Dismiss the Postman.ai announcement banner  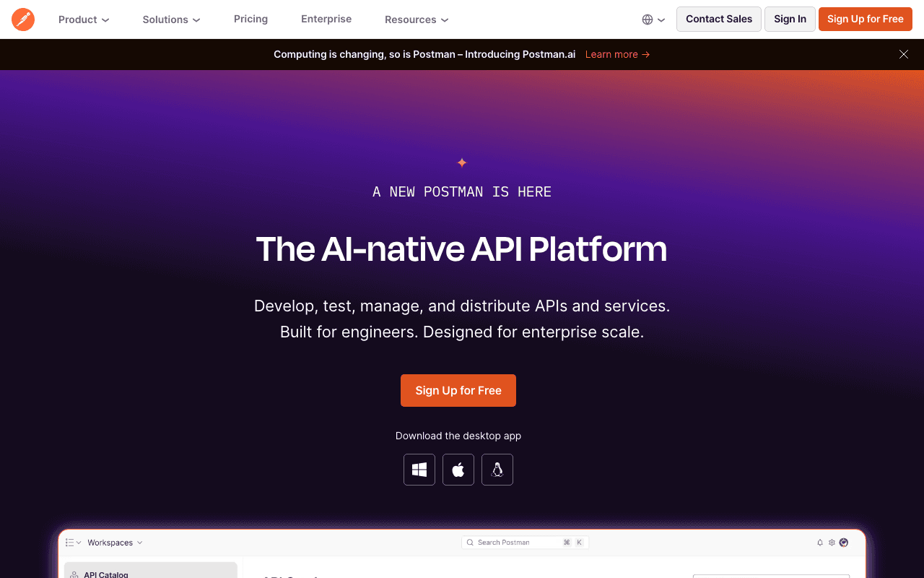904,54
